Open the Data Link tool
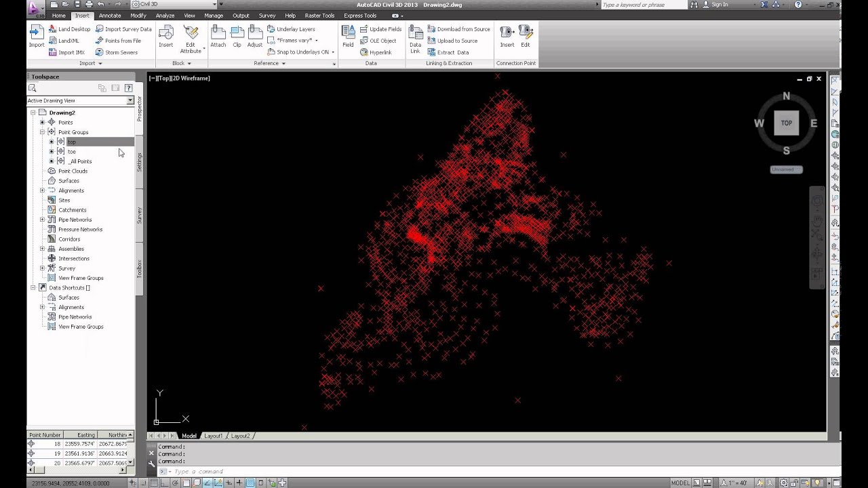The image size is (868, 488). pyautogui.click(x=415, y=38)
